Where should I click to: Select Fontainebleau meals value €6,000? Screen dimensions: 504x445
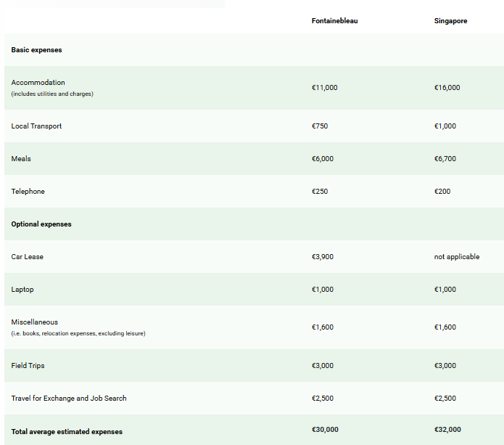pos(323,159)
